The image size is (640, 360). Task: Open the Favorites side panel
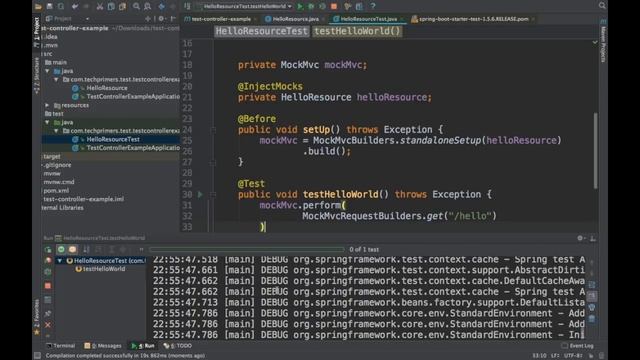37,317
